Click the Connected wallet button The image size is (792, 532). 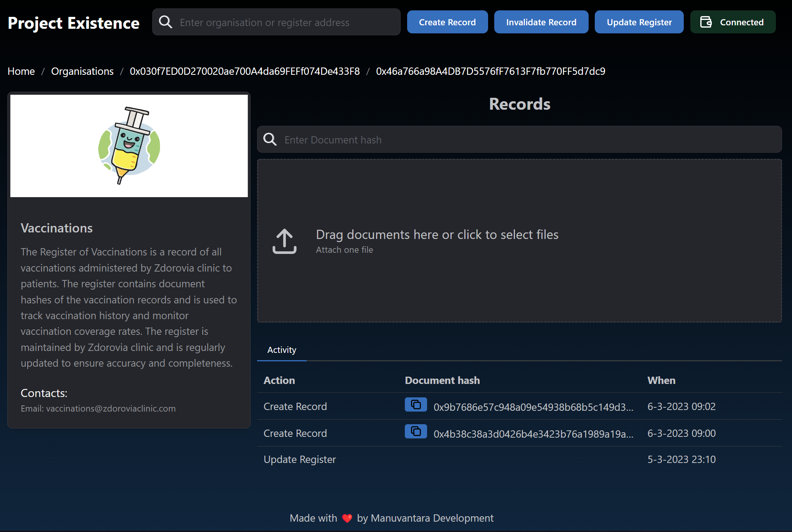coord(741,22)
